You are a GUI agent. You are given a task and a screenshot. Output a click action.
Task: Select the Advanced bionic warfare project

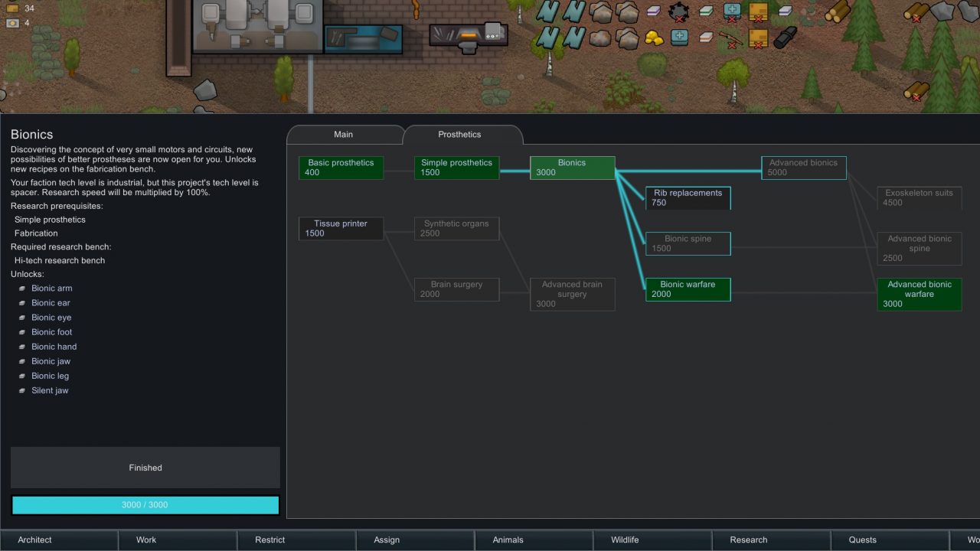(x=919, y=294)
